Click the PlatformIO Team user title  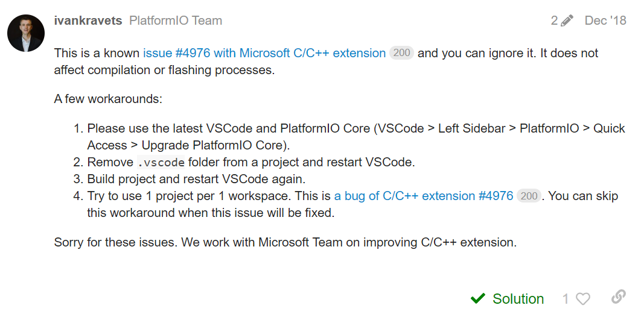176,20
